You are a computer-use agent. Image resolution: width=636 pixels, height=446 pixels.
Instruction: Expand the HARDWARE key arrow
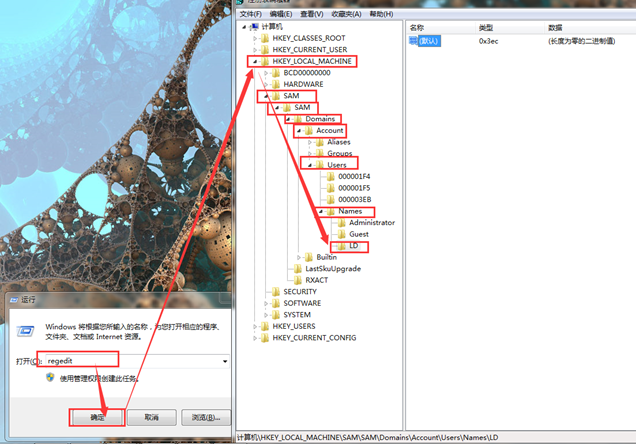tap(266, 84)
